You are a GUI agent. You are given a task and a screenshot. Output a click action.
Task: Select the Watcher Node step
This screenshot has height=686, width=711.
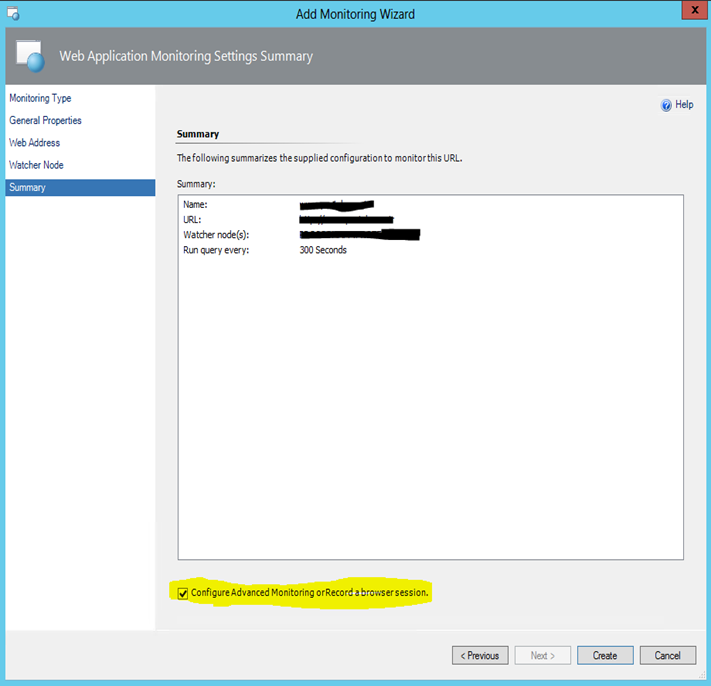click(36, 165)
